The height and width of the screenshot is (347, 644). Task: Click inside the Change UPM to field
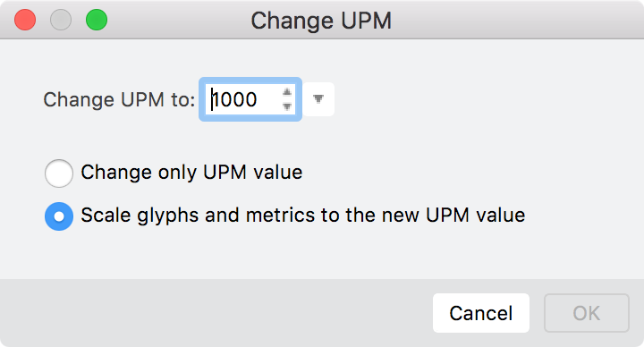tap(244, 99)
